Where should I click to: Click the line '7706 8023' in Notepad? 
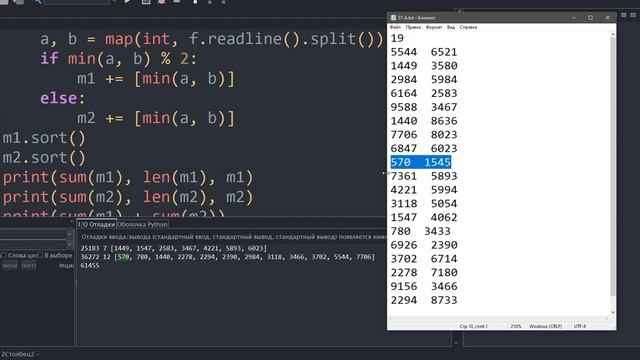(x=424, y=135)
